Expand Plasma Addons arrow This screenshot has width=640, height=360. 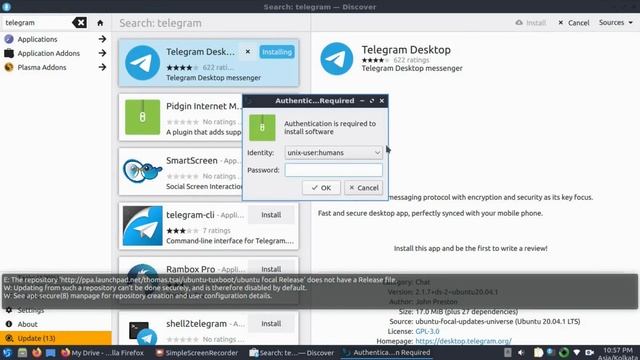click(102, 67)
